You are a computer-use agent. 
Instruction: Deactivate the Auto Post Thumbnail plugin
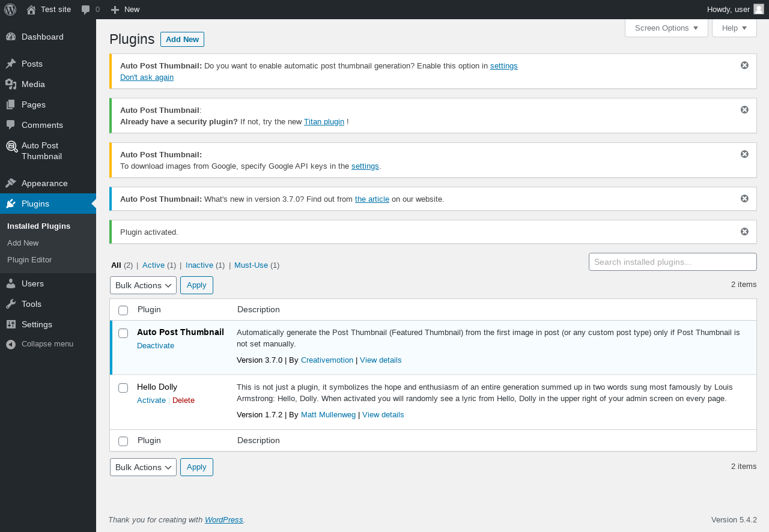click(156, 346)
